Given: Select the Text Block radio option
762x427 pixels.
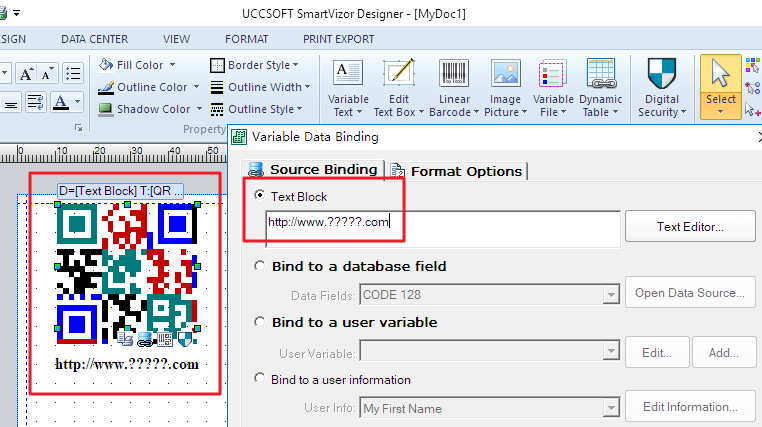Looking at the screenshot, I should 260,195.
